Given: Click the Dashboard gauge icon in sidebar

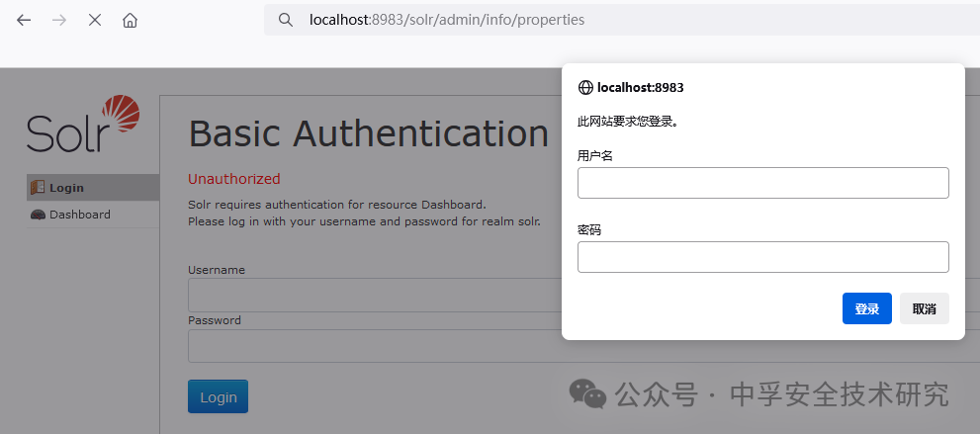Looking at the screenshot, I should (39, 215).
